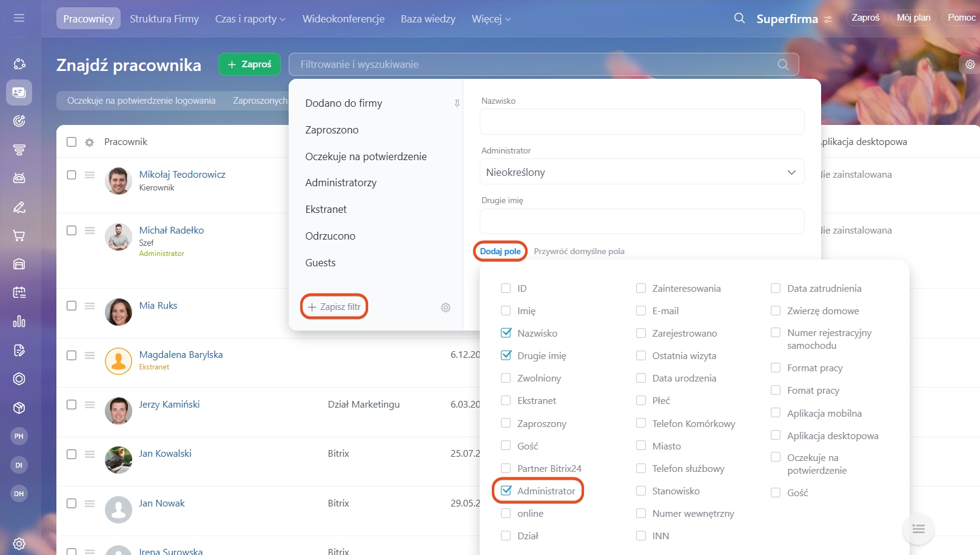The image size is (980, 555).
Task: Expand the Administrator dropdown set to Nieokreślony
Action: (642, 172)
